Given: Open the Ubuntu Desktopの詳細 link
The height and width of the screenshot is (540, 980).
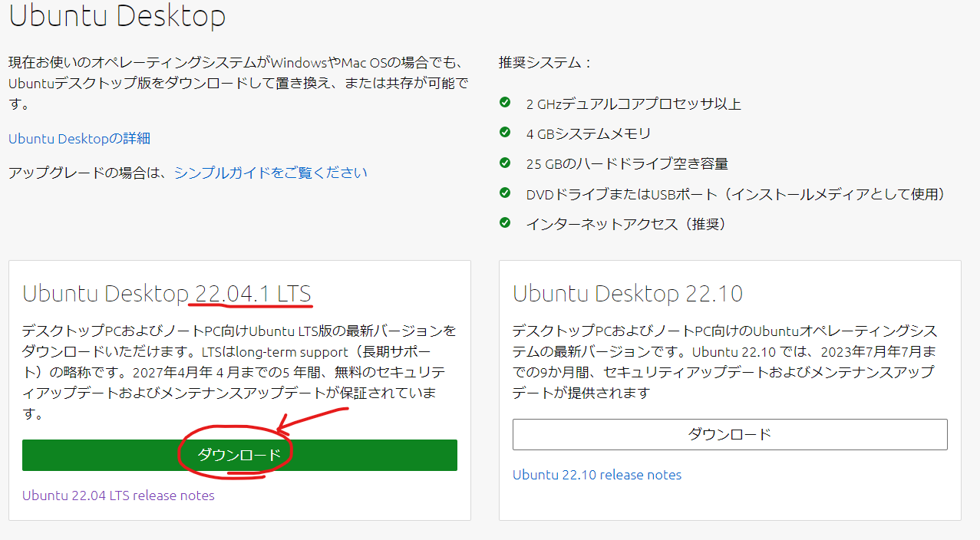Looking at the screenshot, I should click(79, 139).
